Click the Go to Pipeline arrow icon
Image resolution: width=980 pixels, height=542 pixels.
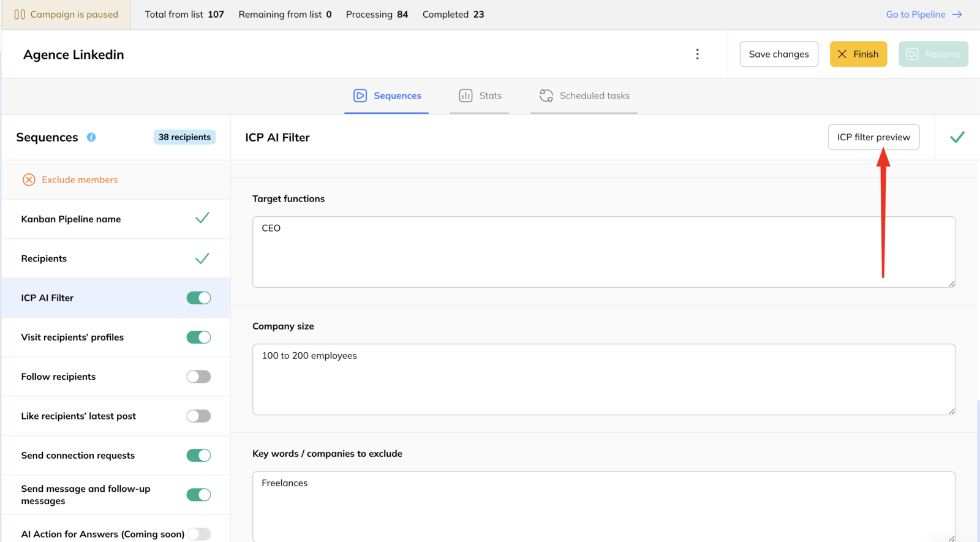coord(957,14)
